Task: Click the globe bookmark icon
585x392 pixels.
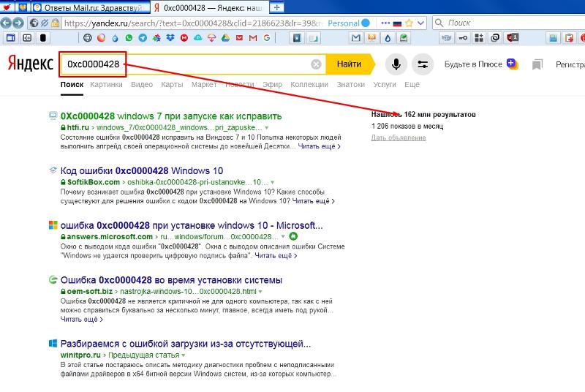Action: click(87, 38)
